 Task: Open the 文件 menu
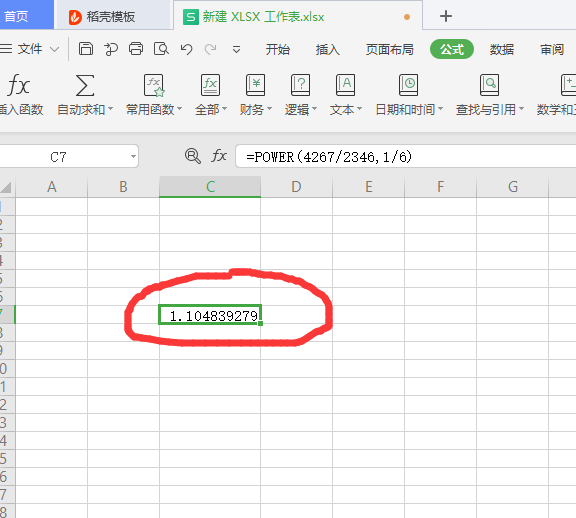[x=30, y=49]
